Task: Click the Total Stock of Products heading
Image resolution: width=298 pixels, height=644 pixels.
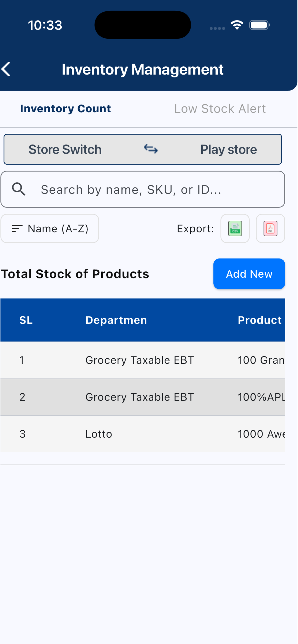Action: (x=75, y=274)
